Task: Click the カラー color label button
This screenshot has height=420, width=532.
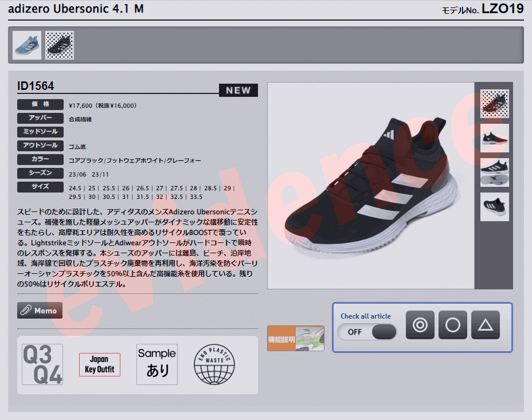Action: (40, 159)
